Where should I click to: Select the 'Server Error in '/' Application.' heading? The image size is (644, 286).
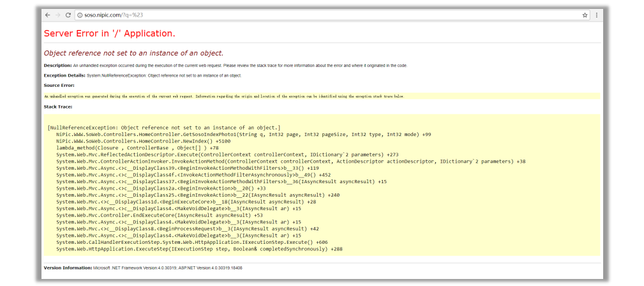pos(110,34)
